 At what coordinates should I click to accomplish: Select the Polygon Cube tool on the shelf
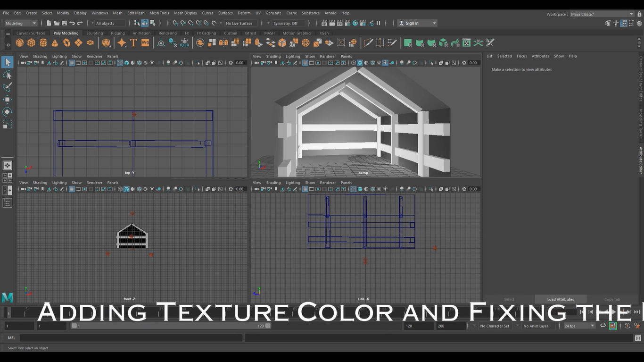pos(31,43)
